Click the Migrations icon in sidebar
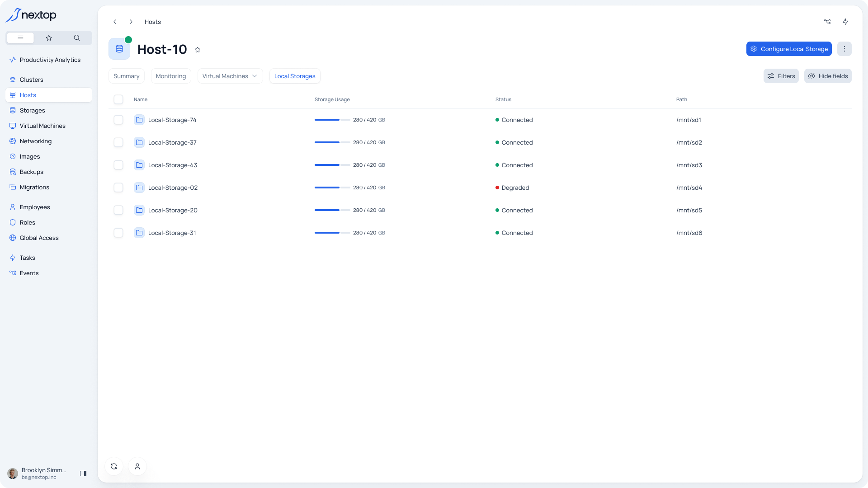 13,187
